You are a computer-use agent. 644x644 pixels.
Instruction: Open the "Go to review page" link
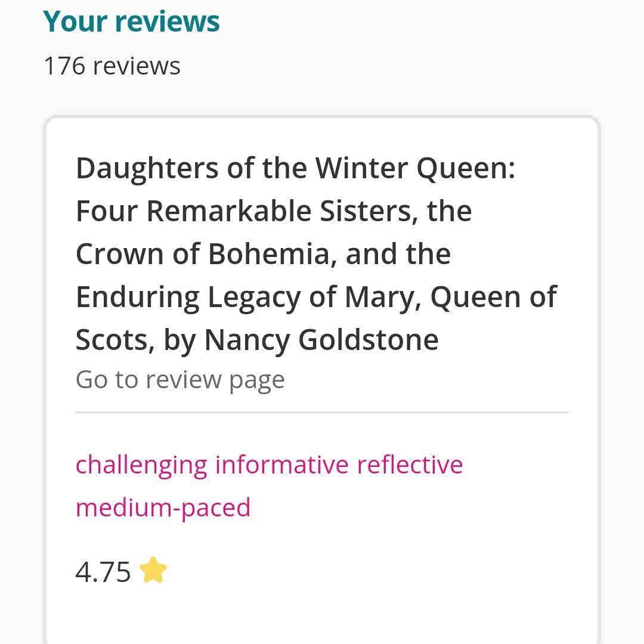point(180,380)
